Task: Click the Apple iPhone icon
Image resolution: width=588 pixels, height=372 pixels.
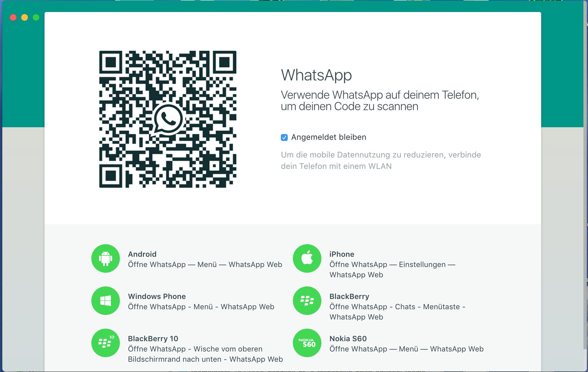Action: tap(307, 258)
